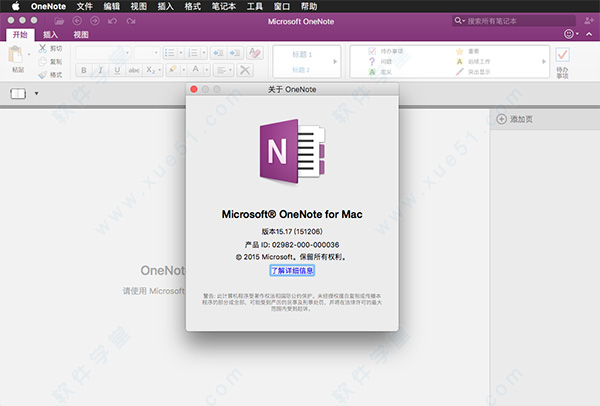The image size is (600, 406).
Task: Toggle Underline formatting
Action: [117, 70]
